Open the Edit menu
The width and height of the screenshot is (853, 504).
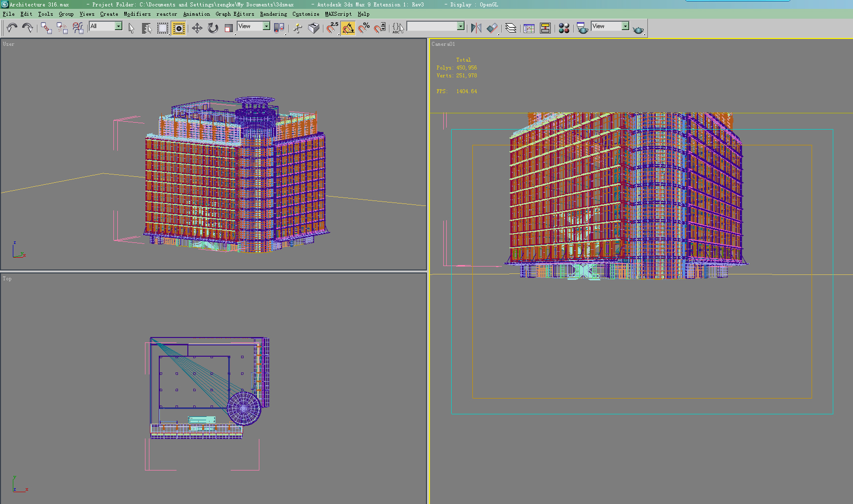(26, 14)
